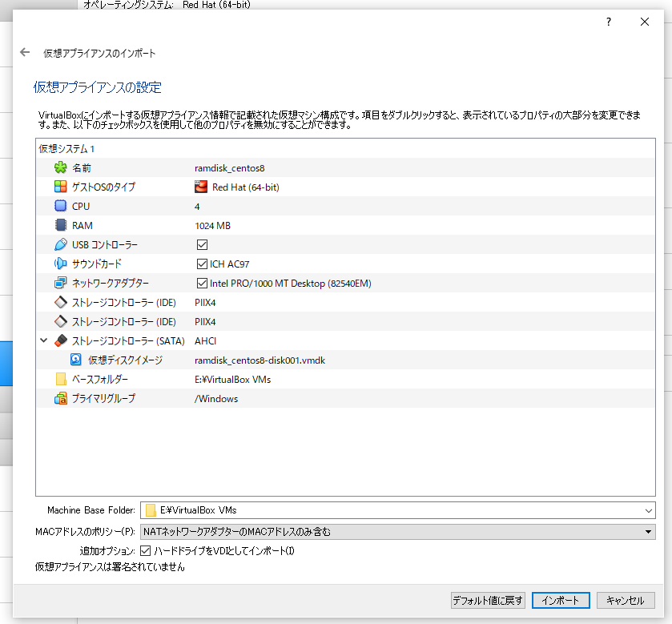
Task: Click the CPU chip icon
Action: pos(60,206)
